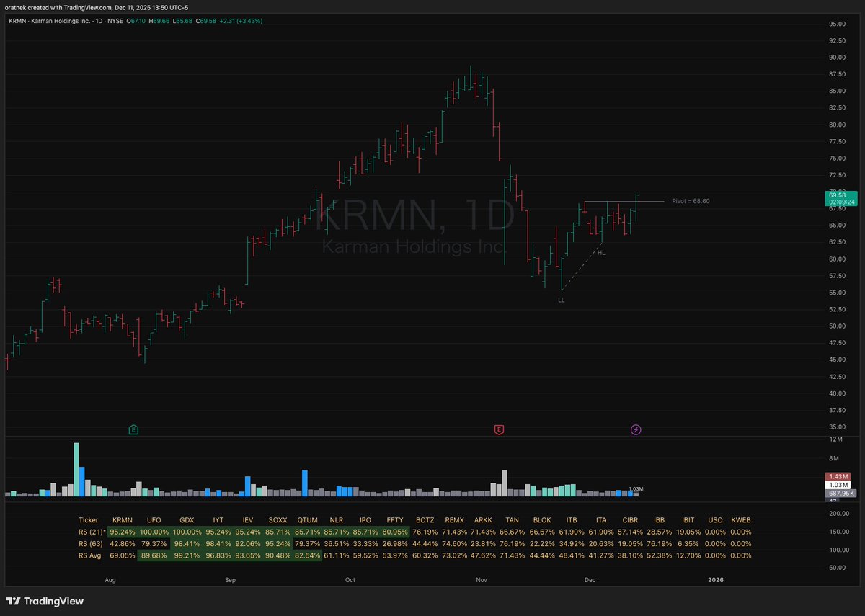
Task: Click the 687.95K volume label
Action: (840, 494)
